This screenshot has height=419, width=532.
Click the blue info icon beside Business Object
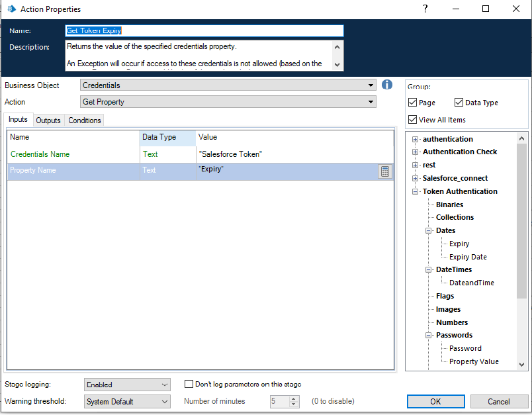[x=388, y=85]
